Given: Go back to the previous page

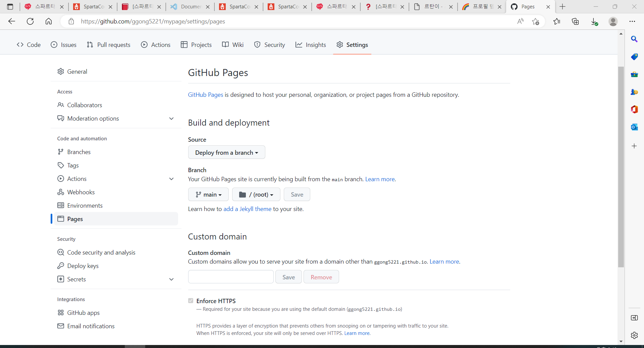Looking at the screenshot, I should click(x=12, y=21).
